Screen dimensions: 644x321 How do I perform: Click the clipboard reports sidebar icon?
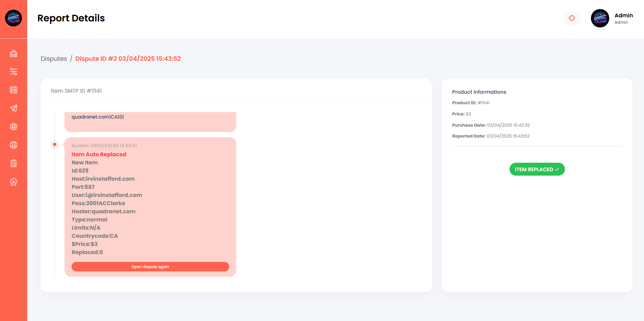[14, 163]
